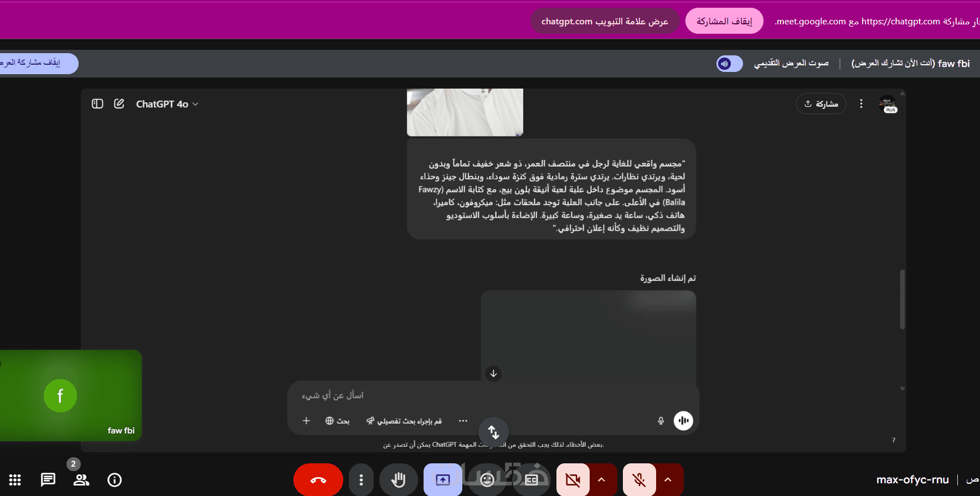Screen dimensions: 980x496
Task: Send a reaction with emoji button
Action: point(487,480)
